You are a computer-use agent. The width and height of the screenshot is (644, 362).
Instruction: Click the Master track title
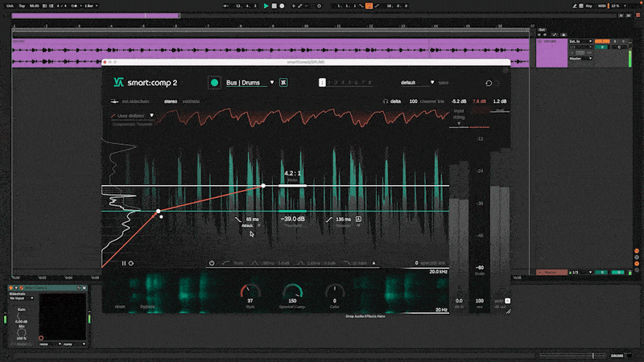click(551, 272)
